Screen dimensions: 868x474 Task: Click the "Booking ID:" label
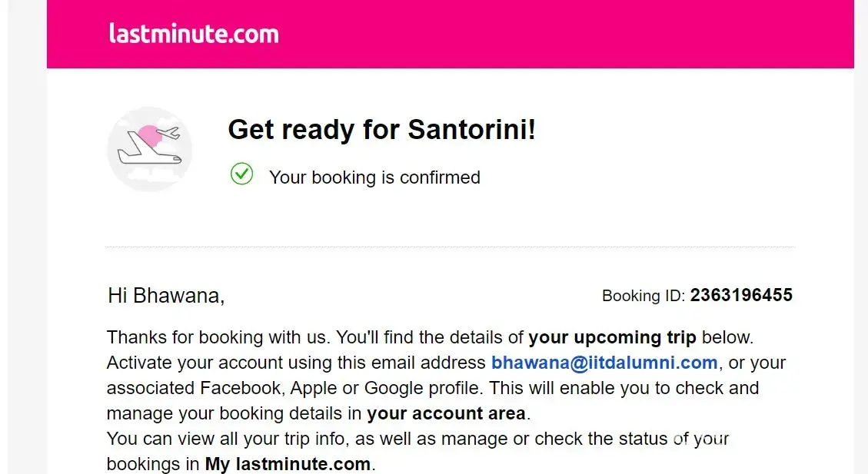[643, 296]
